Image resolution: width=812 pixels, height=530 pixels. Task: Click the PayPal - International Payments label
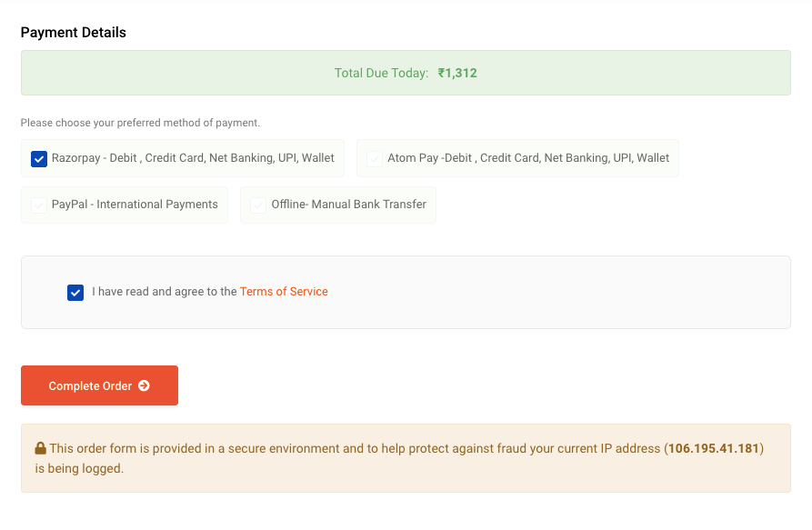[135, 205]
